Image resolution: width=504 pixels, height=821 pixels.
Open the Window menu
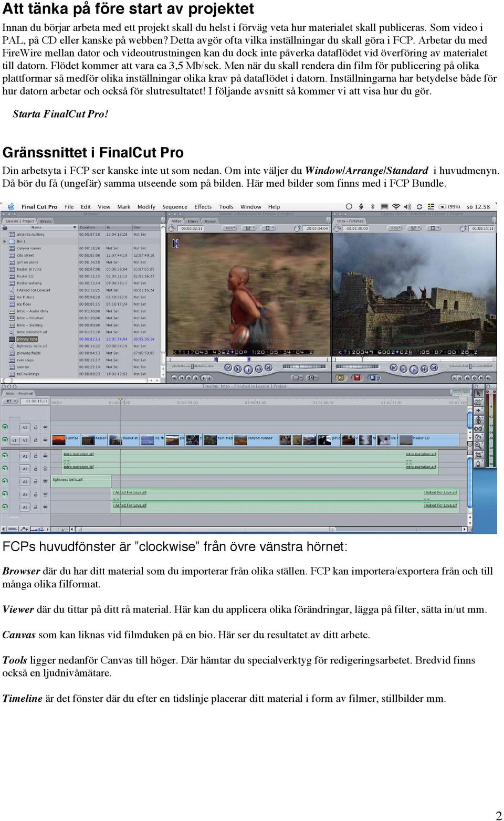coord(251,207)
